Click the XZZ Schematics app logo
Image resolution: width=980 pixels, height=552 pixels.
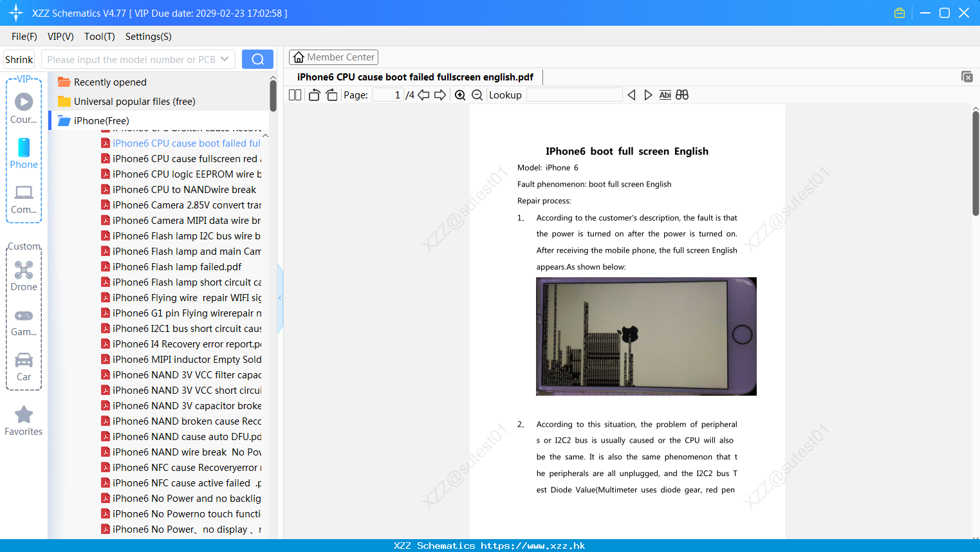click(16, 13)
